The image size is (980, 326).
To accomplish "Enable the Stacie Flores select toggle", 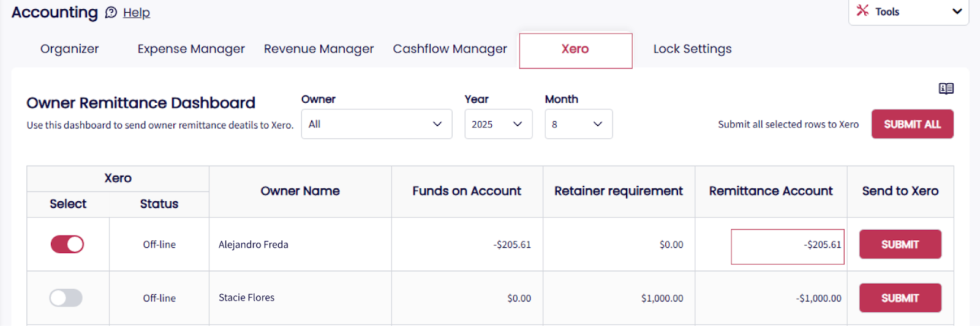I will pos(66,298).
